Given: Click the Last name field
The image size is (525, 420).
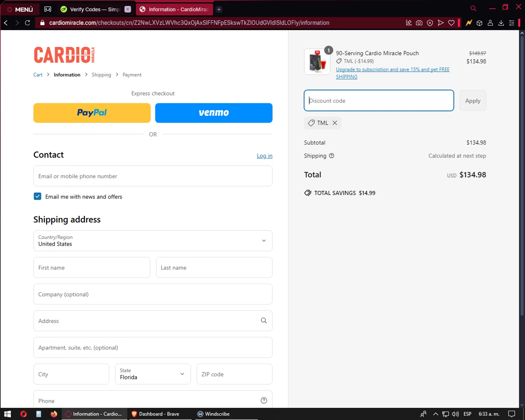Looking at the screenshot, I should [214, 267].
